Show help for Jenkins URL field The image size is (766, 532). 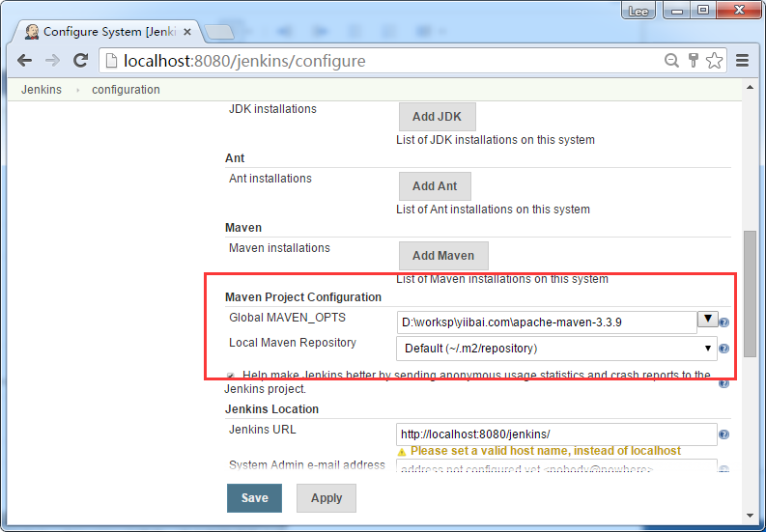(723, 435)
